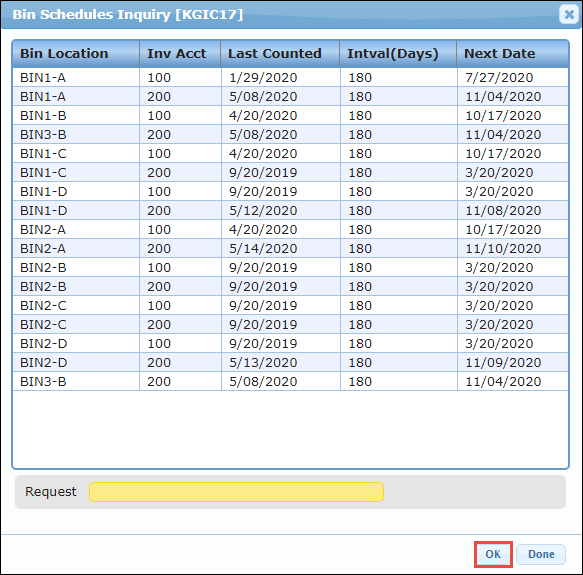The height and width of the screenshot is (575, 583).
Task: Select the BIN2-D row counted 9/20/2019
Action: point(290,343)
